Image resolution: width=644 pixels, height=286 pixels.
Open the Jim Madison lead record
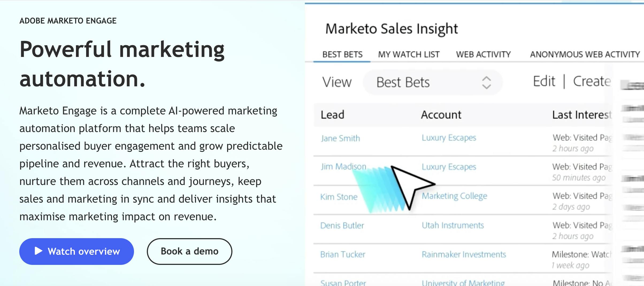pos(343,167)
